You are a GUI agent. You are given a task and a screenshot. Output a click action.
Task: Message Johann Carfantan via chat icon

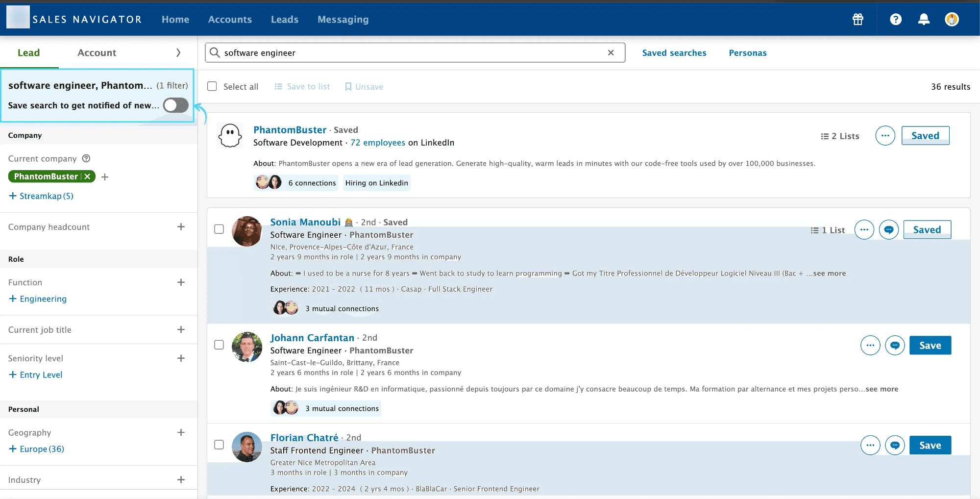tap(895, 346)
